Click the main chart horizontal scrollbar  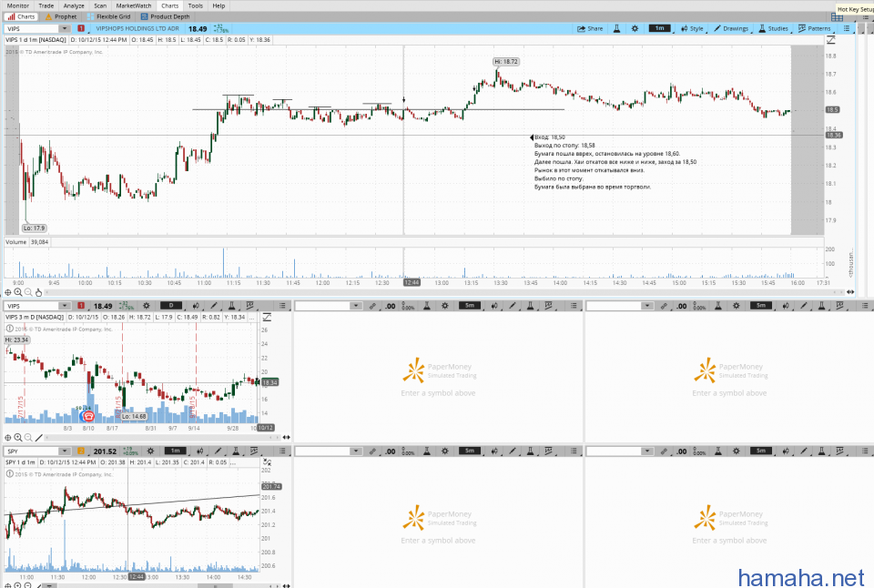(443, 292)
